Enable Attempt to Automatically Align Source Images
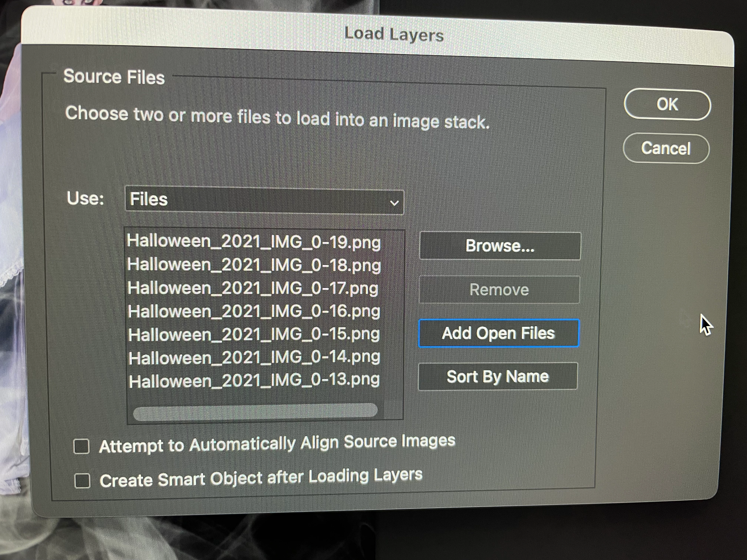 pyautogui.click(x=81, y=446)
